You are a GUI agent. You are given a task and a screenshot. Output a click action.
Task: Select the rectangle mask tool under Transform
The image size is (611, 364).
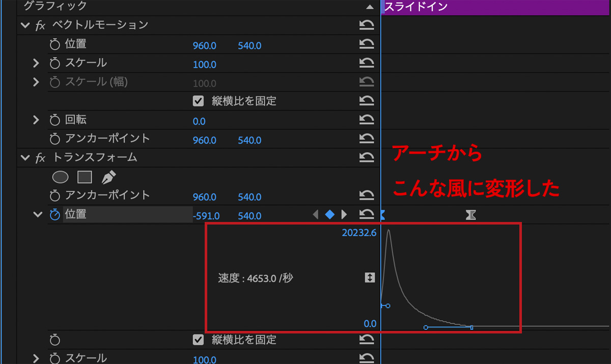coord(85,177)
